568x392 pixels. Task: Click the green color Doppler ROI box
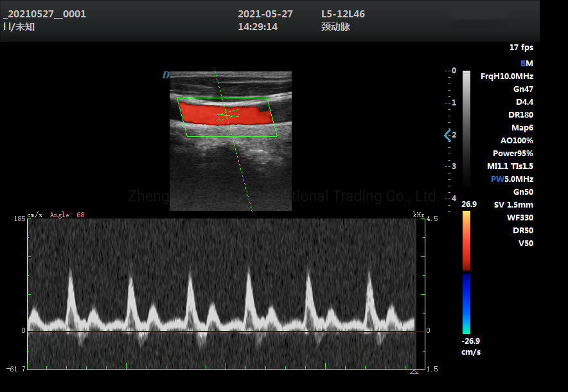227,117
